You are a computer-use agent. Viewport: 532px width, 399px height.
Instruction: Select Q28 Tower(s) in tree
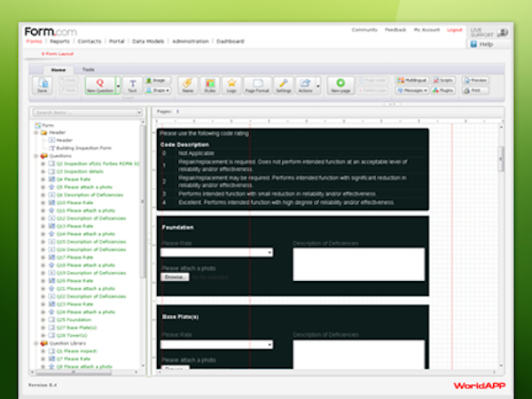point(72,335)
